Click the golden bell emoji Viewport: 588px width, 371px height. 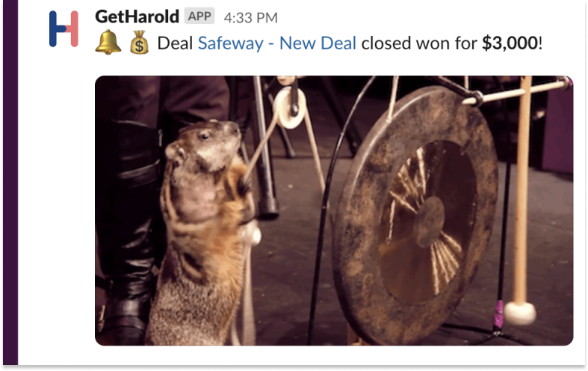[108, 42]
